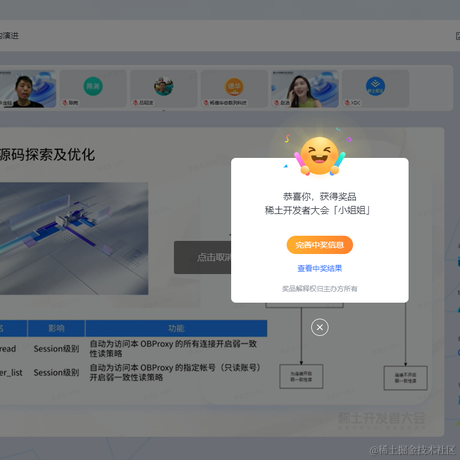
Task: Open the 查看中奖结果 link
Action: click(x=320, y=268)
